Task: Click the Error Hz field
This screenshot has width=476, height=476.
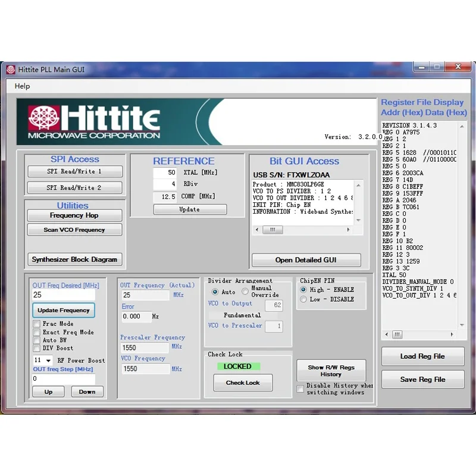Action: pyautogui.click(x=136, y=317)
